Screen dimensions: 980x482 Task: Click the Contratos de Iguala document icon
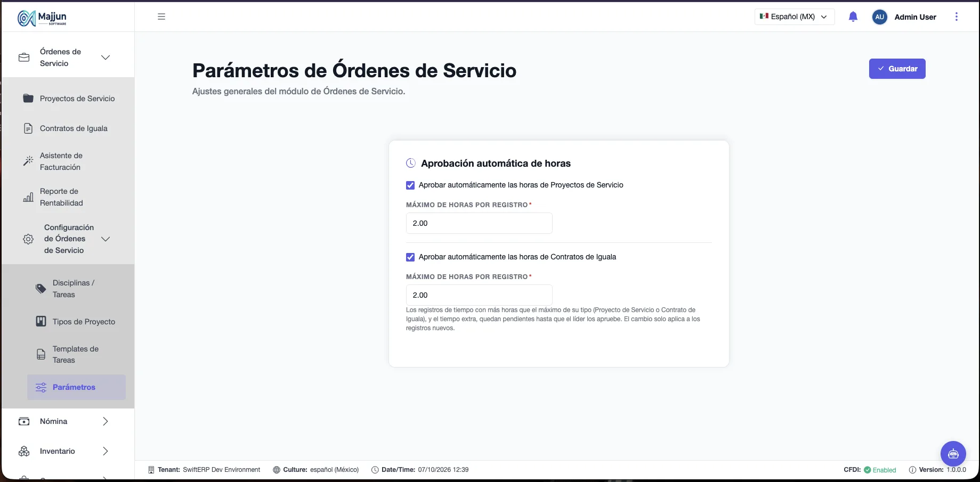(28, 128)
